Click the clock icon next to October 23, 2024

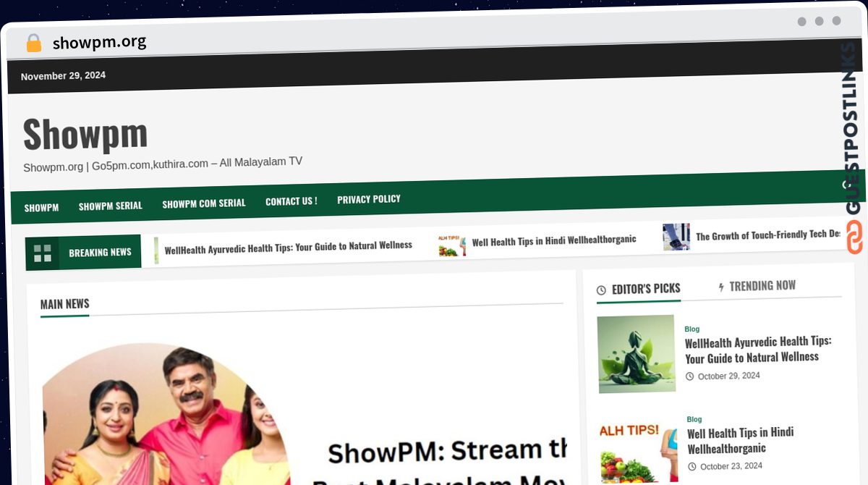692,467
